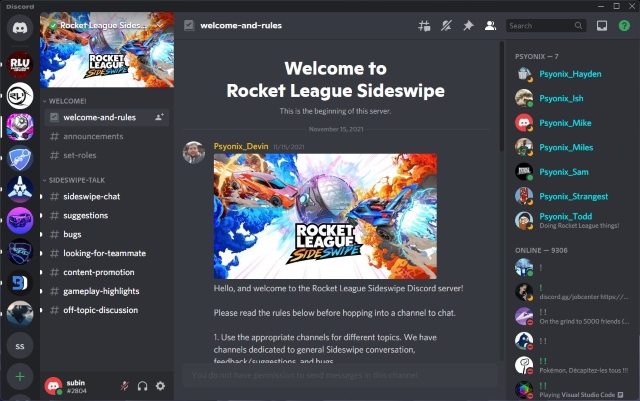
Task: Toggle notification mute bell in header
Action: coord(446,26)
